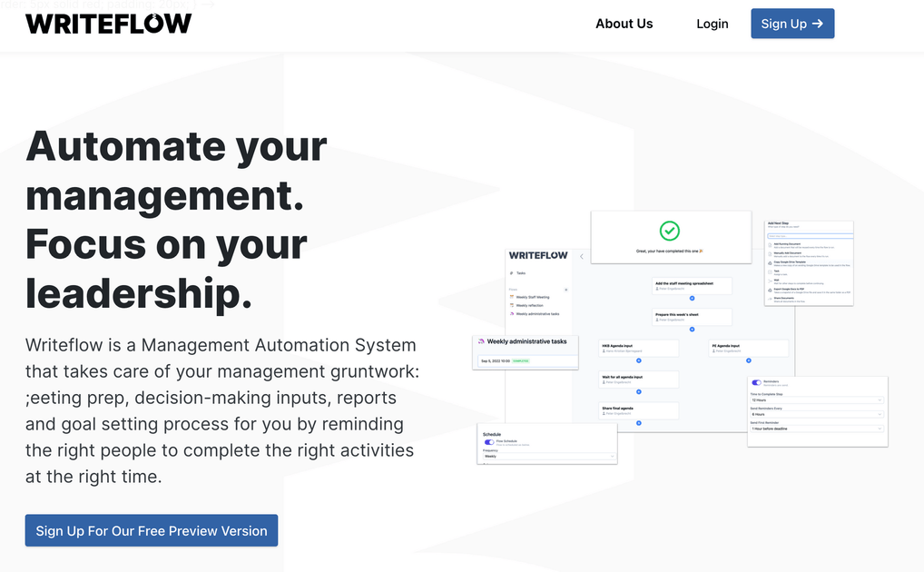924x572 pixels.
Task: Click the collapse sidebar chevron icon
Action: pos(582,257)
